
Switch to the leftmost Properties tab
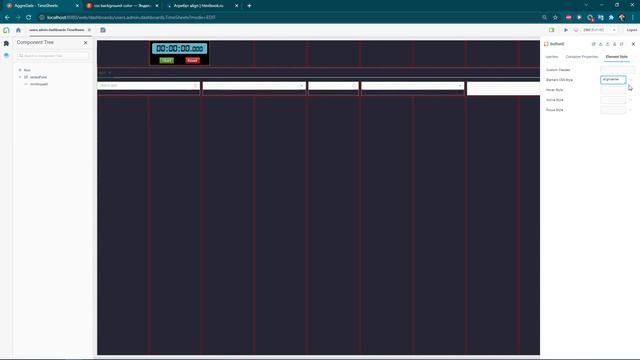tap(552, 57)
